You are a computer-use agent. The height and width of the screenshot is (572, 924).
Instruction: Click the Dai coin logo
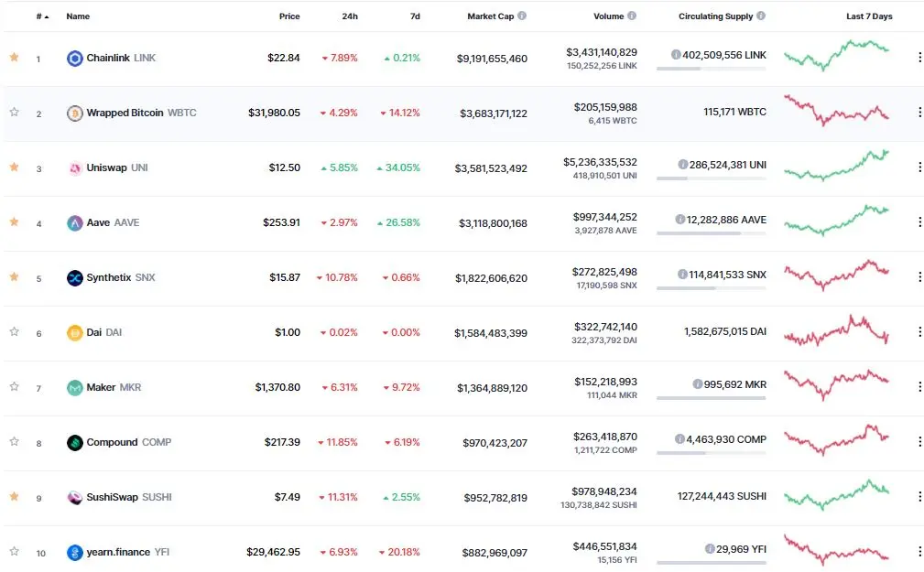click(x=75, y=333)
